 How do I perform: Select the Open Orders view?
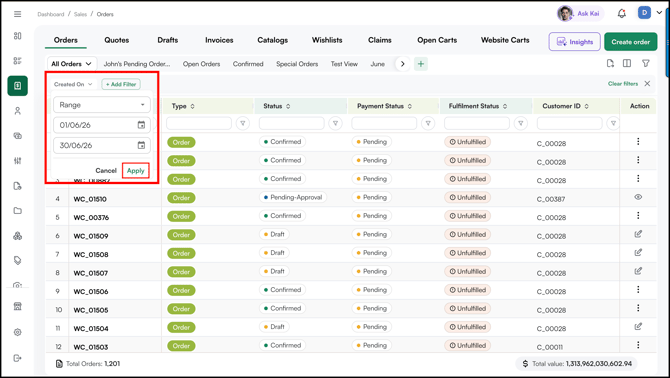tap(201, 64)
